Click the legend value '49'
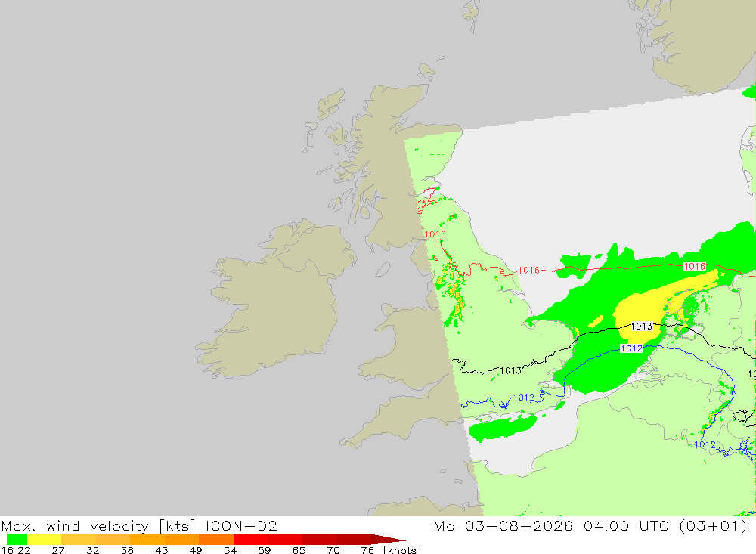Screen dimensions: 756x554 196,550
